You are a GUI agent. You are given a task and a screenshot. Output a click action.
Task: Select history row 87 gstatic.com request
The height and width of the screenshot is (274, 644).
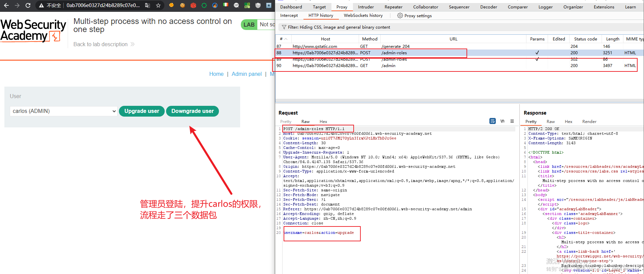tap(460, 47)
